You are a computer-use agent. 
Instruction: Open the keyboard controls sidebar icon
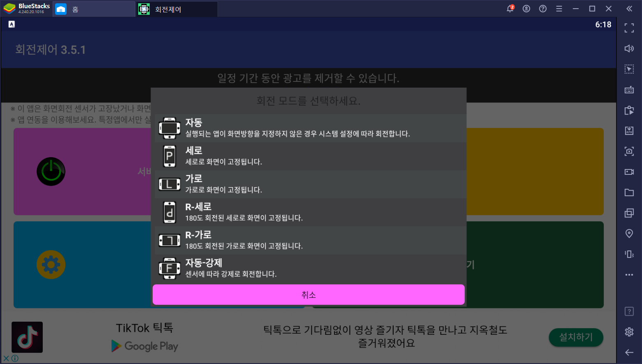[x=629, y=90]
